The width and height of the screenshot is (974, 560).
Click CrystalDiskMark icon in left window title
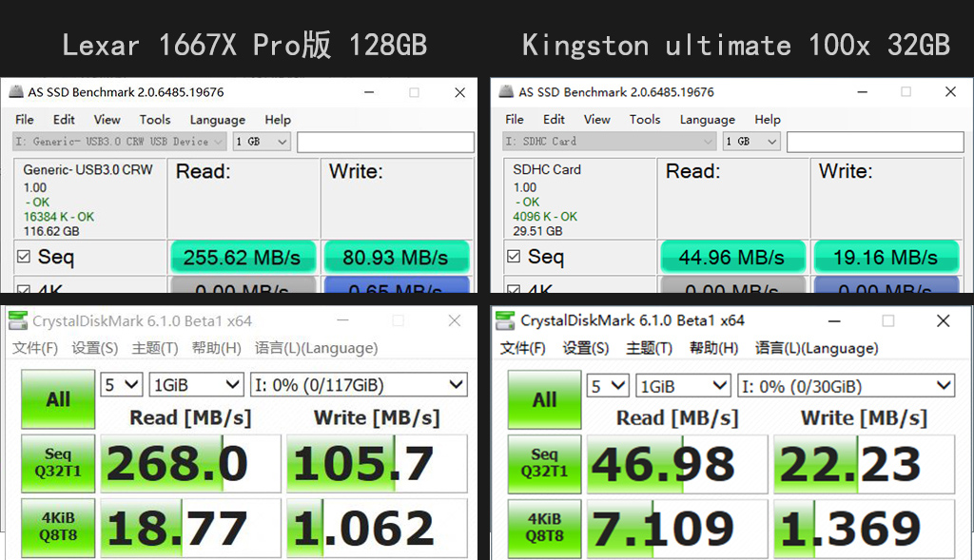tap(17, 321)
